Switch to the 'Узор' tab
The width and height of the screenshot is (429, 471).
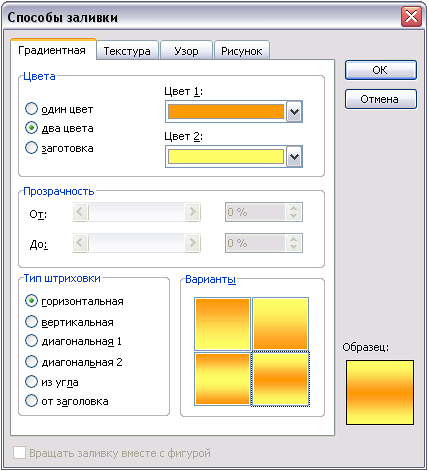point(186,51)
